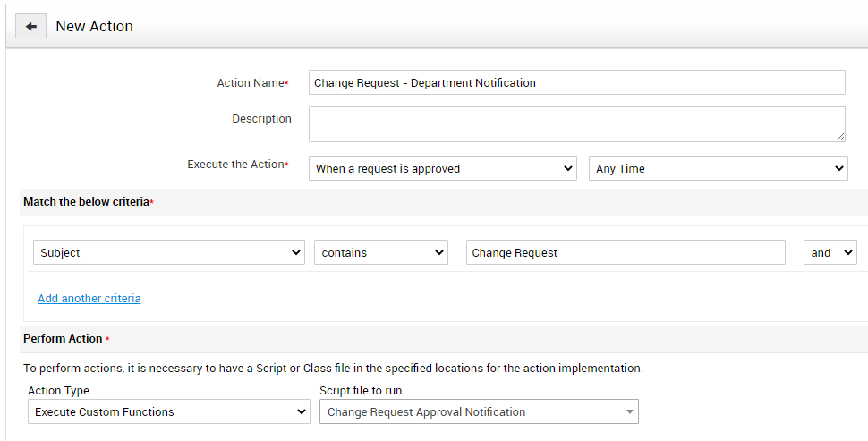Viewport: 868px width, 441px height.
Task: Change the 'contains' operator dropdown
Action: [380, 253]
